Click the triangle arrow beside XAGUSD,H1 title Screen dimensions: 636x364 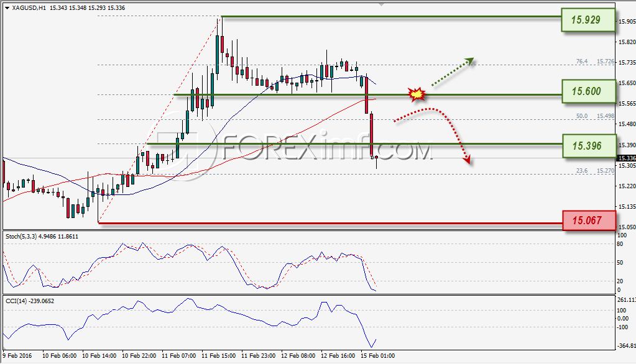[7, 8]
